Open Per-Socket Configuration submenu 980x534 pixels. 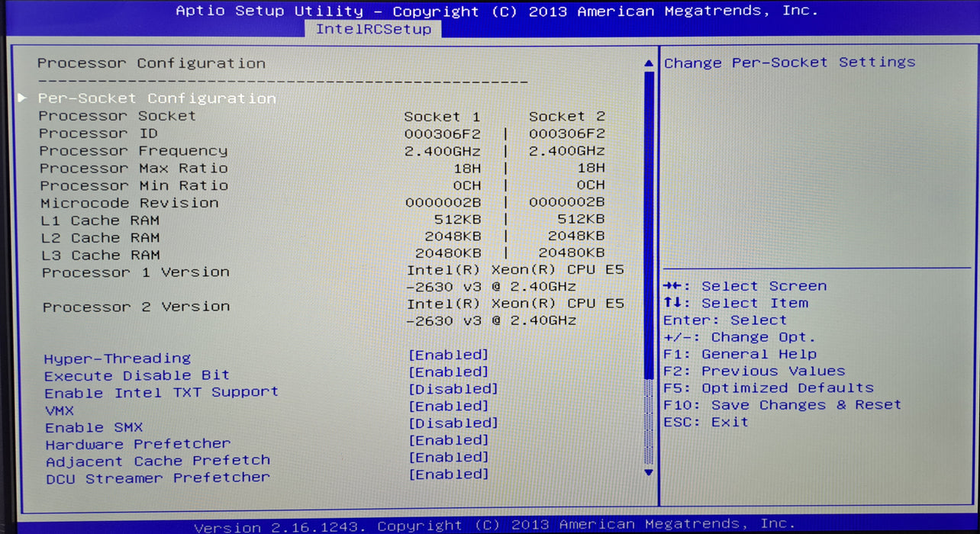click(x=157, y=98)
